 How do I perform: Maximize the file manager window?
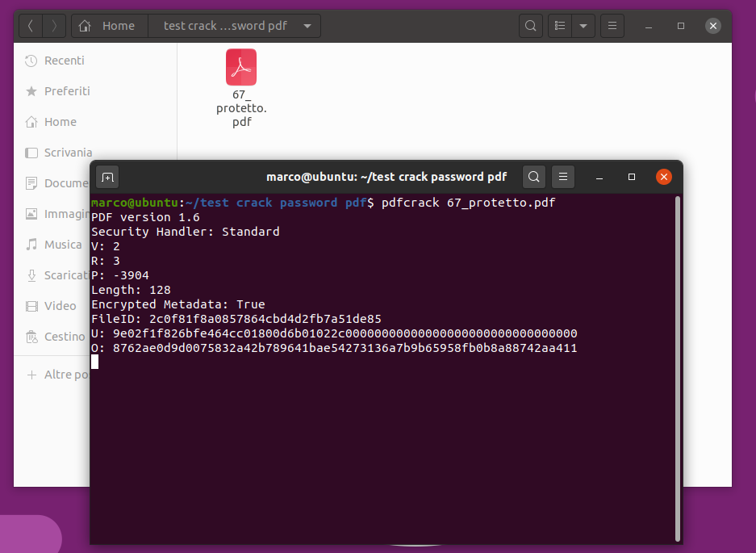point(681,26)
